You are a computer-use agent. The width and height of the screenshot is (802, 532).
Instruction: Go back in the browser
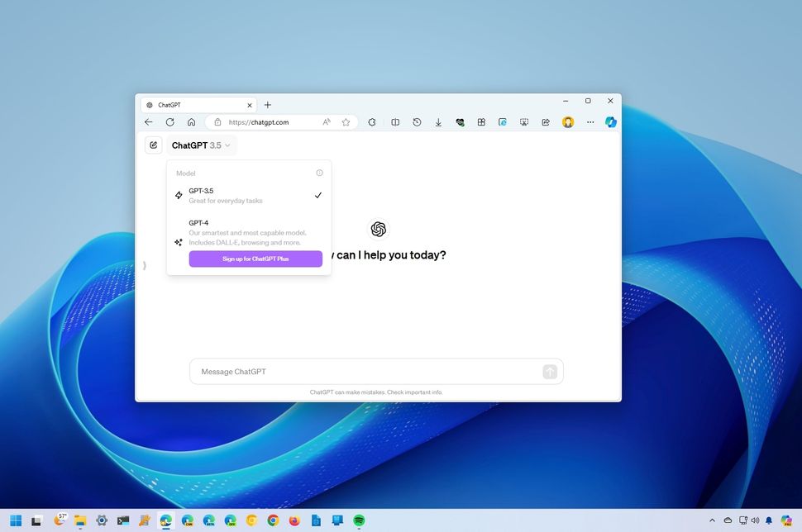coord(148,122)
